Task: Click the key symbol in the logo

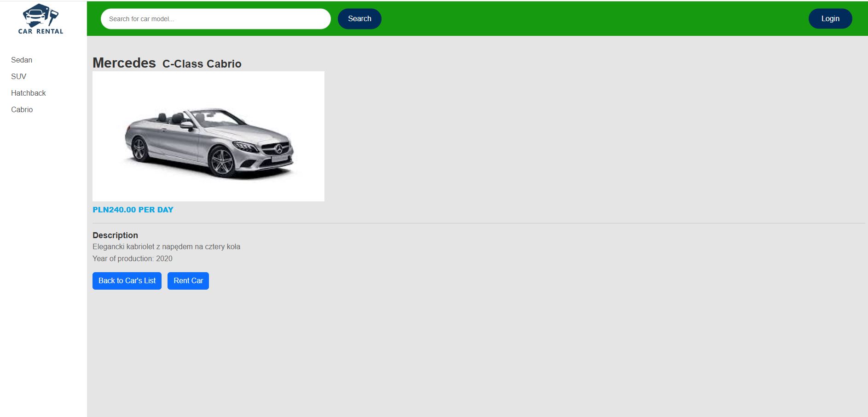Action: 53,17
